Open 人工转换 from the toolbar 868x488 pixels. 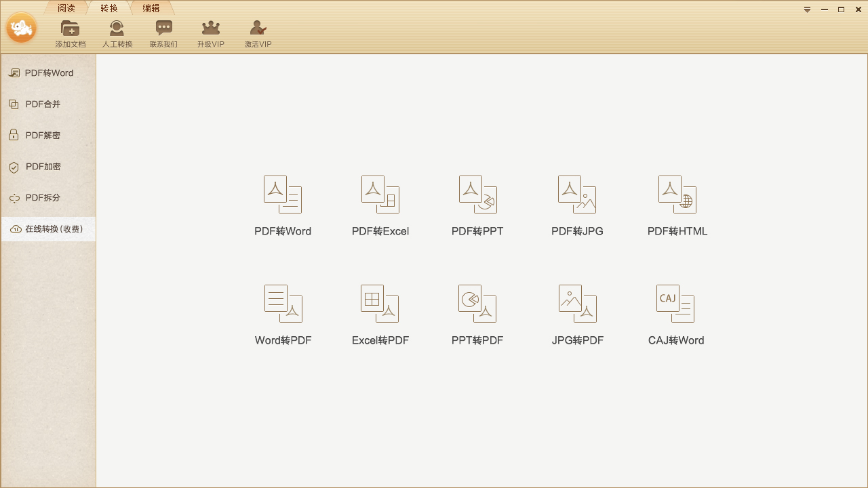(x=117, y=33)
